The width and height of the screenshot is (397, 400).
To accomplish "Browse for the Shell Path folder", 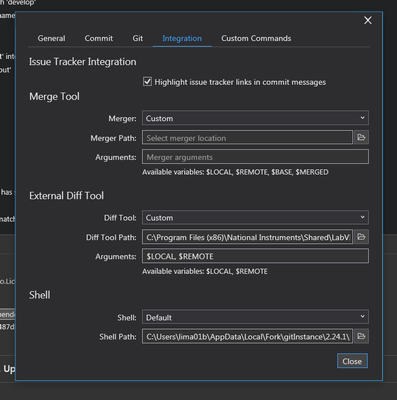I will coord(361,336).
